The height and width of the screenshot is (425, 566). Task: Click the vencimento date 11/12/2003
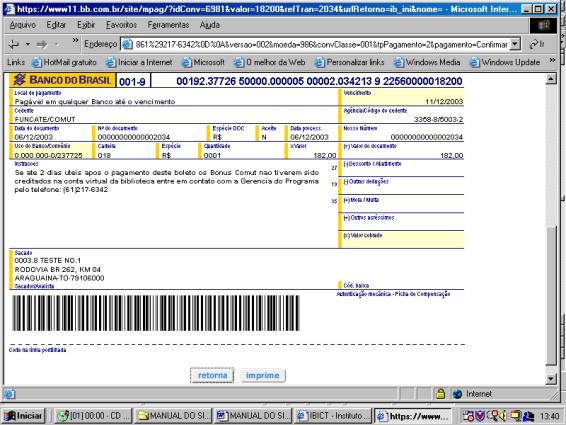tap(444, 101)
